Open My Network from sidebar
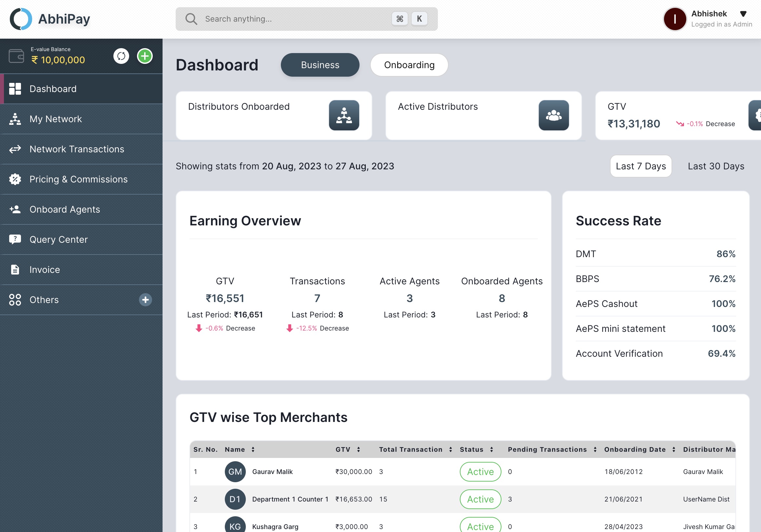The width and height of the screenshot is (761, 532). pyautogui.click(x=55, y=119)
